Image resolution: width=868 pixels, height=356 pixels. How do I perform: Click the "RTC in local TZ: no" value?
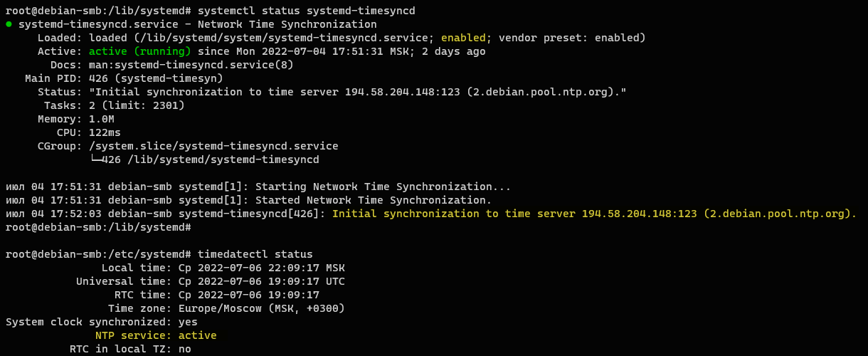click(x=185, y=349)
